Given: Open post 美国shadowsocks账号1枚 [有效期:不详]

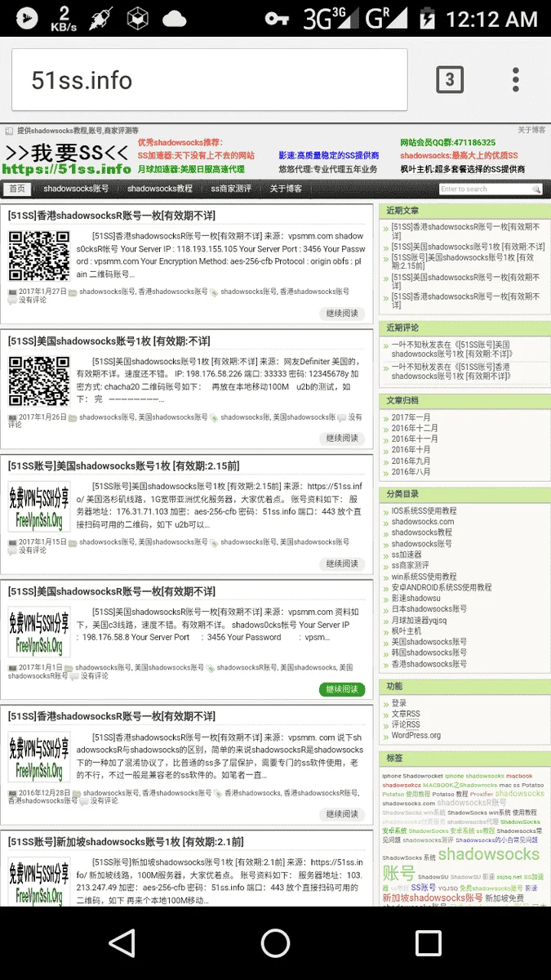Looking at the screenshot, I should (109, 341).
